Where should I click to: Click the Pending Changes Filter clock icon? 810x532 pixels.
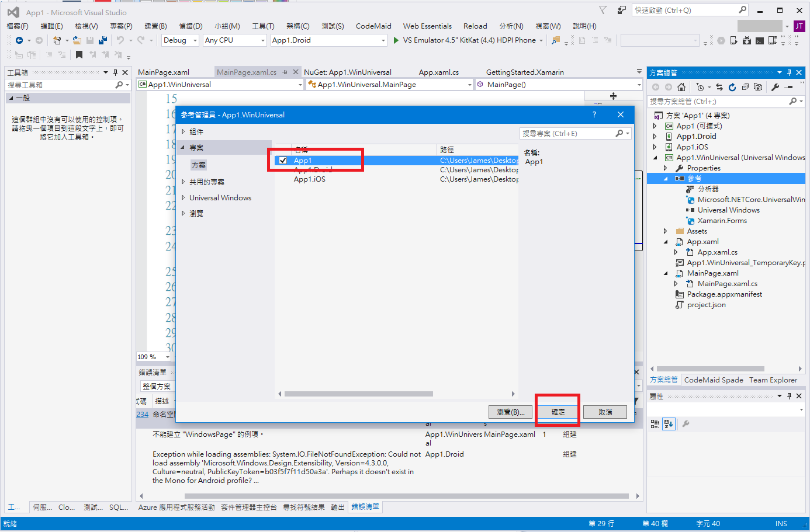tap(700, 87)
